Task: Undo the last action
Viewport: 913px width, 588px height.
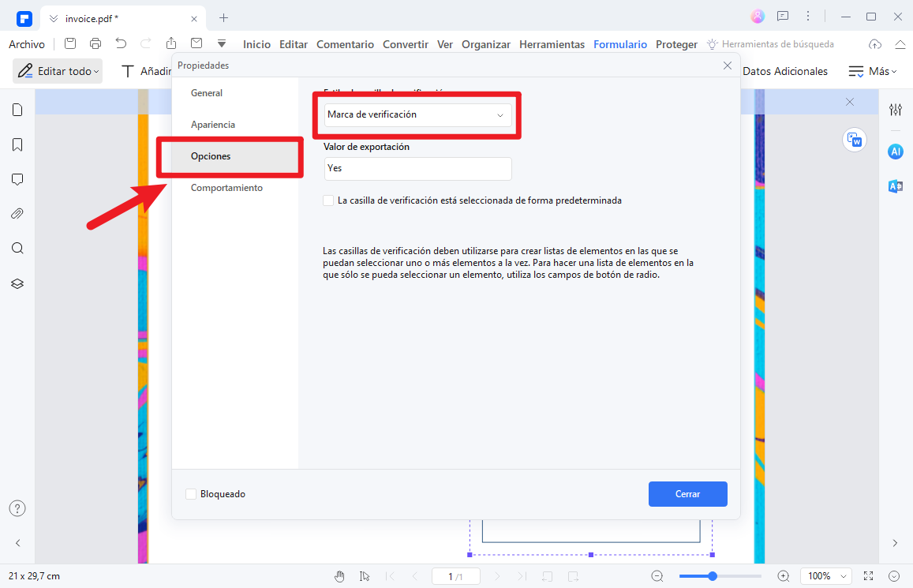Action: click(x=121, y=43)
